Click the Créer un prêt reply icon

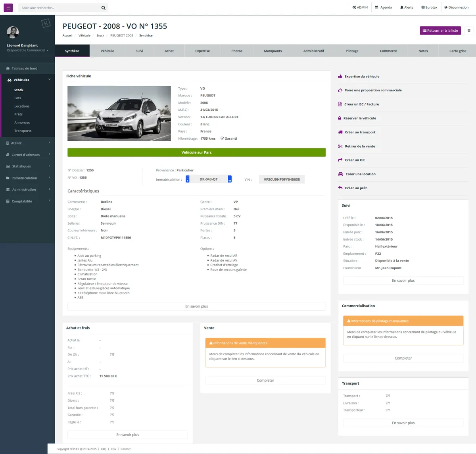tap(340, 188)
